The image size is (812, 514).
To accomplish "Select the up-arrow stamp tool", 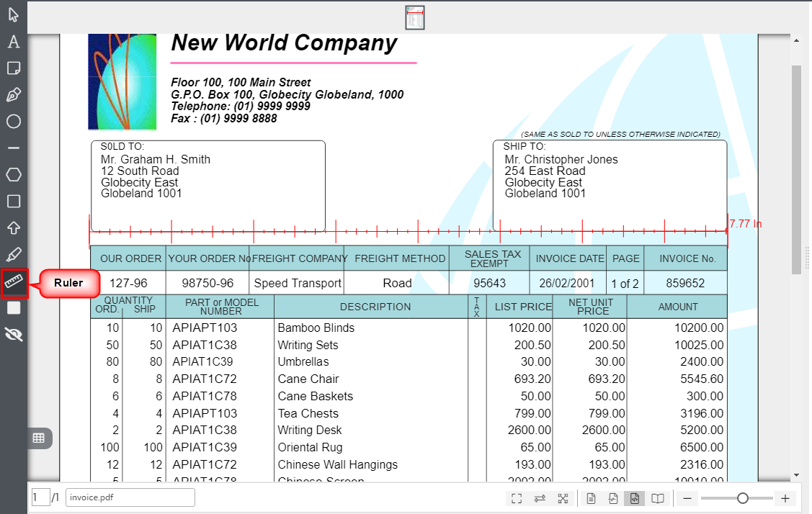I will [x=14, y=228].
